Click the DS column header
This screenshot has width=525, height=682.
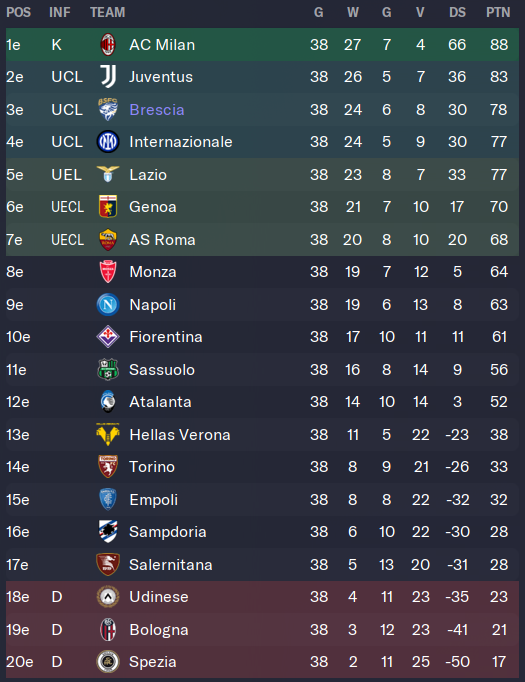[457, 12]
